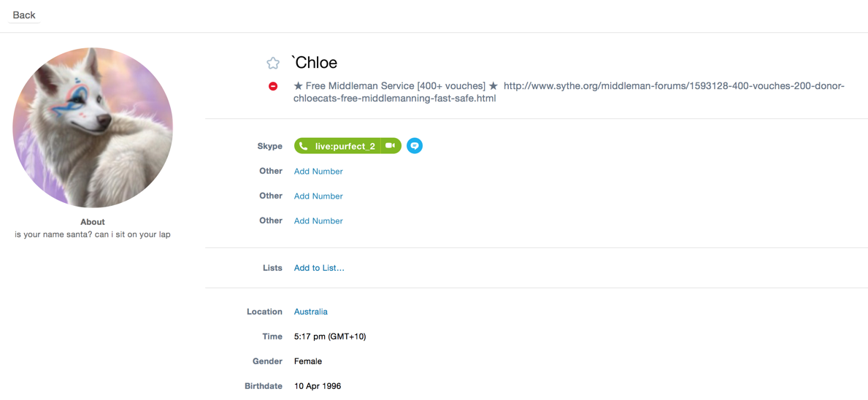Click the Location field label
868x400 pixels.
[x=264, y=312]
